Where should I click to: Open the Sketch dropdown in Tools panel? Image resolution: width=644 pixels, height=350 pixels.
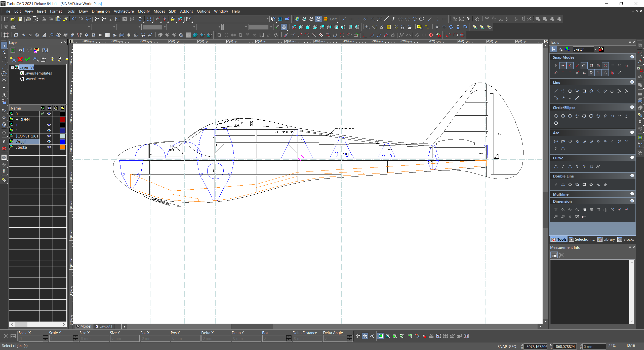click(x=595, y=49)
